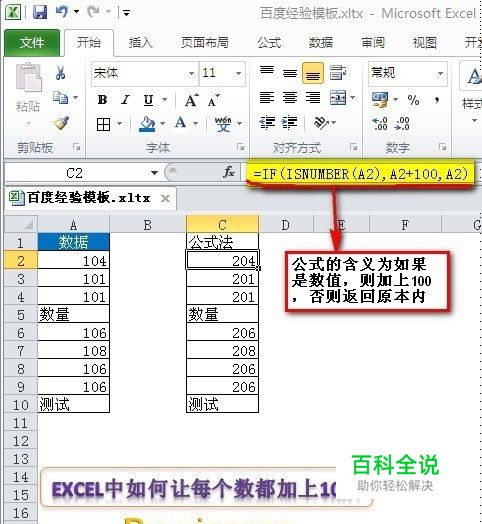Switch to the 开始 ribbon tab
Screen dimensions: 482x524
[x=89, y=42]
